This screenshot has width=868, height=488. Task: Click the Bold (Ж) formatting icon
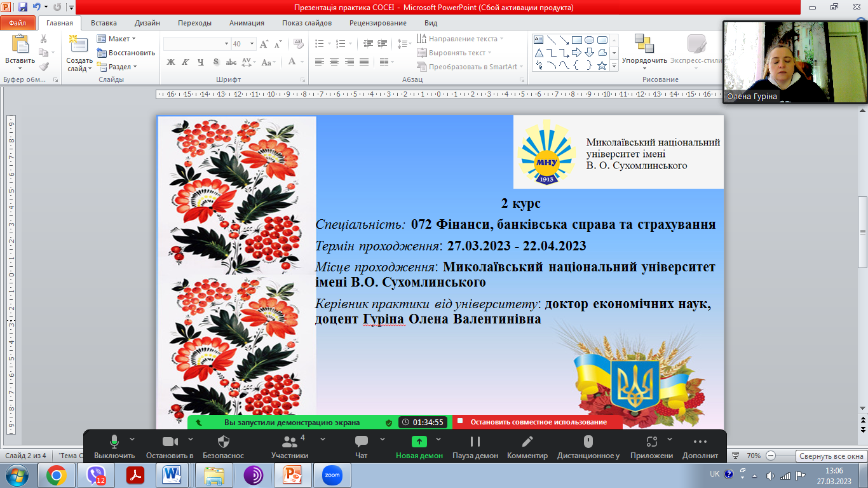pyautogui.click(x=170, y=62)
